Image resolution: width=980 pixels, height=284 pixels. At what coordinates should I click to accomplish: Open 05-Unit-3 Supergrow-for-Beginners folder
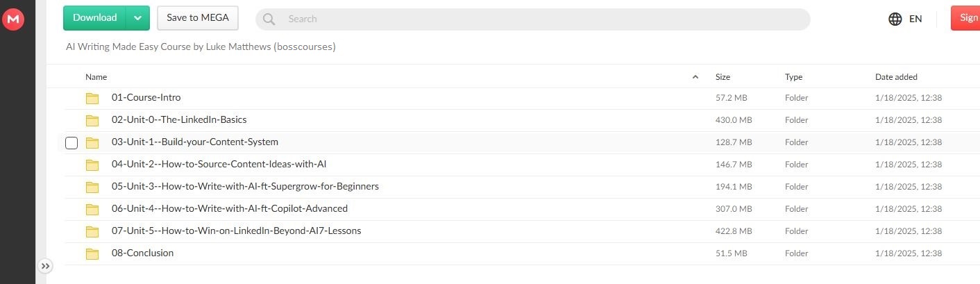[x=245, y=187]
